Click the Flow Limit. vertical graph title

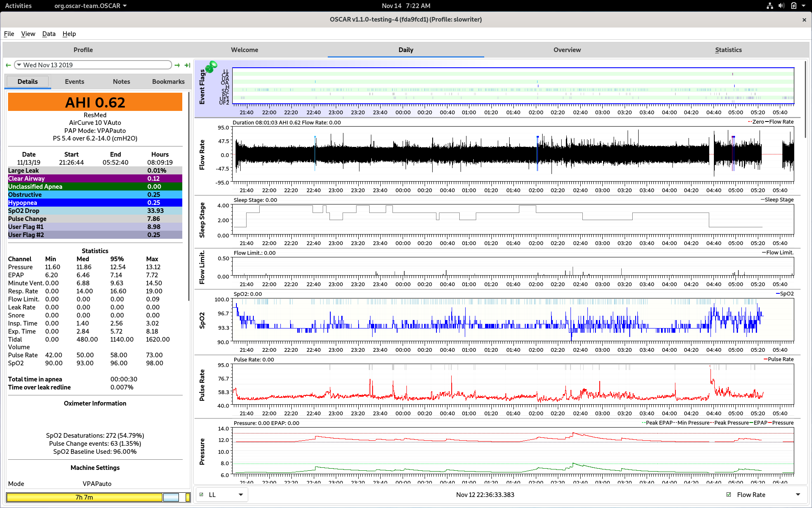pyautogui.click(x=202, y=268)
